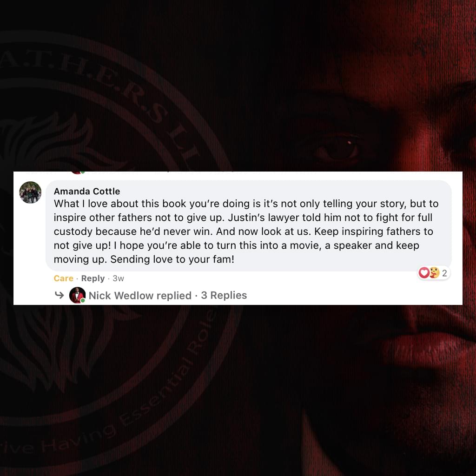Select the comment text bubble

(x=248, y=226)
